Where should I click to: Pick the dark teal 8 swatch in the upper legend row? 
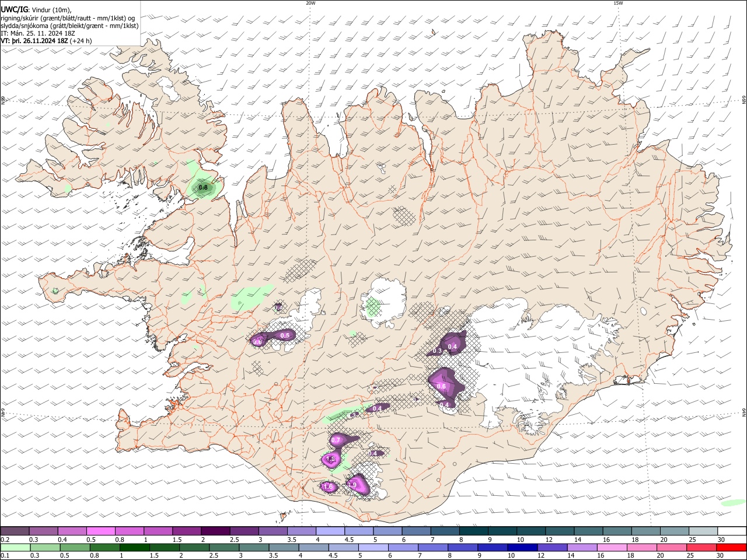pyautogui.click(x=474, y=531)
